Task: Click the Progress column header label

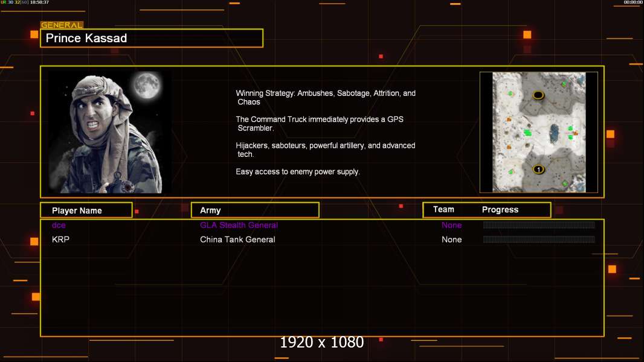Action: point(500,209)
